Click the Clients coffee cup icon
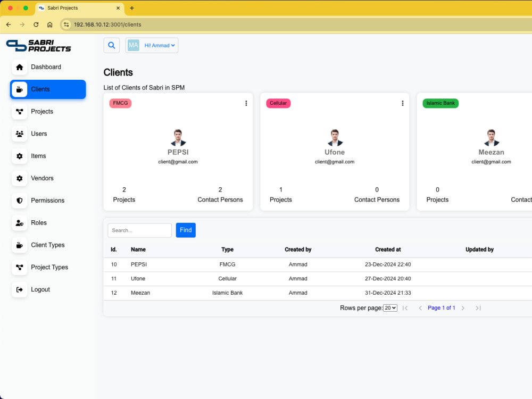 19,89
